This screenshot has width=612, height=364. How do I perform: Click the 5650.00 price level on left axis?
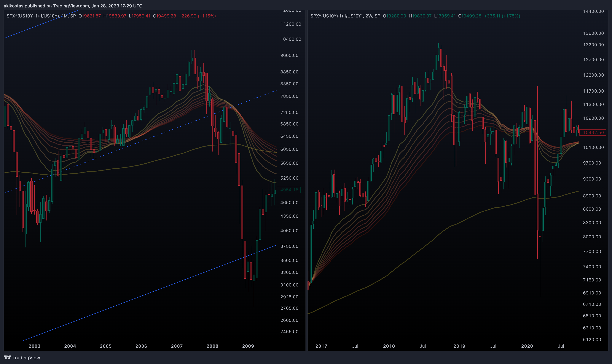point(289,163)
